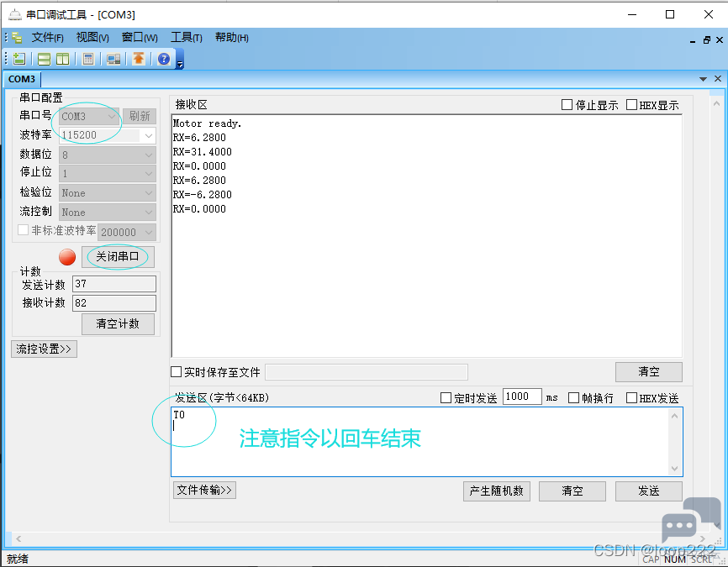Open the calculator tool icon
Screen dimensions: 728x567
88,59
